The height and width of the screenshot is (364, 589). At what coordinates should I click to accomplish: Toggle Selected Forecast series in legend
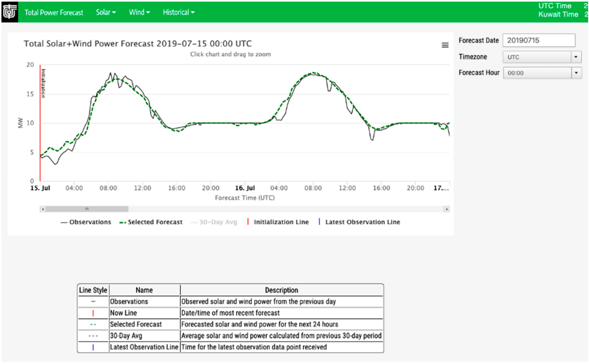click(155, 222)
